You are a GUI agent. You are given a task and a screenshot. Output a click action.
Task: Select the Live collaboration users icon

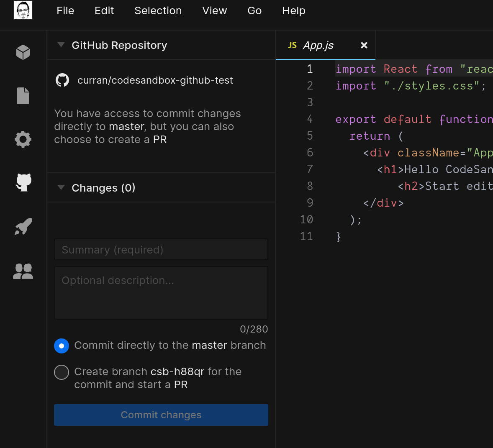tap(23, 271)
